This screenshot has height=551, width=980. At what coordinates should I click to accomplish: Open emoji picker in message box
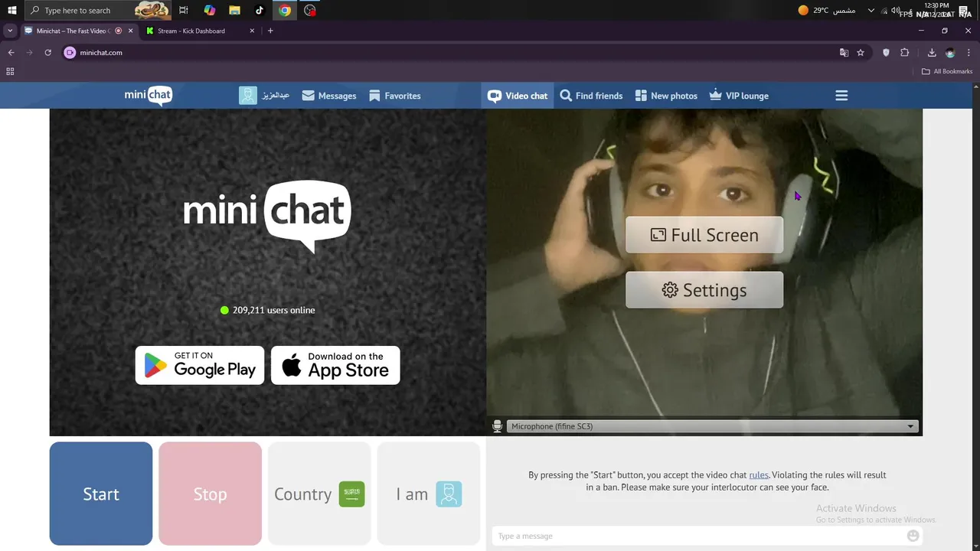[913, 536]
